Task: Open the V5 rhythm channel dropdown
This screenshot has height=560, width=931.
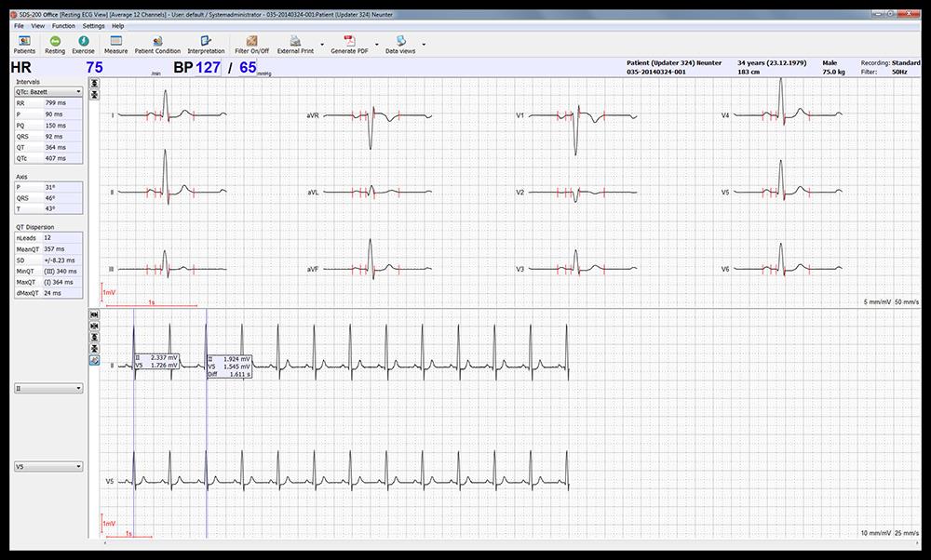Action: click(48, 466)
